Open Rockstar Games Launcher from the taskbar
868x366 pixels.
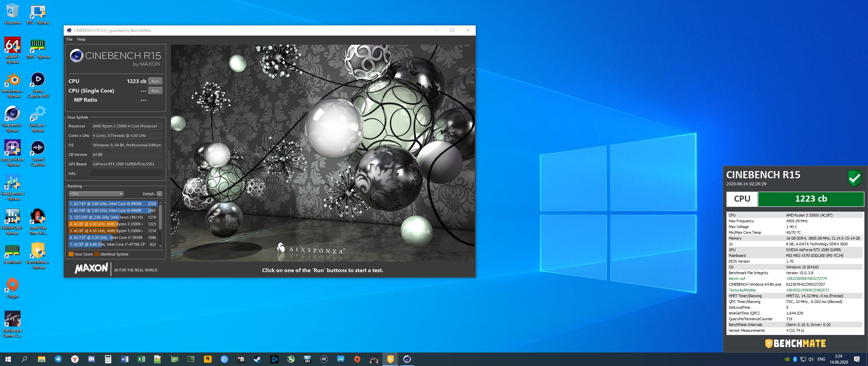(208, 359)
